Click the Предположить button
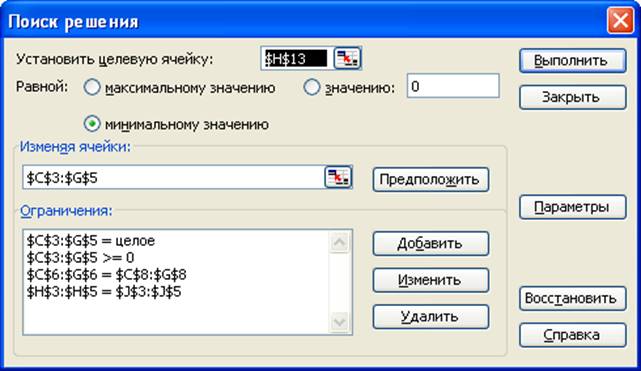This screenshot has height=371, width=641. coord(430,179)
